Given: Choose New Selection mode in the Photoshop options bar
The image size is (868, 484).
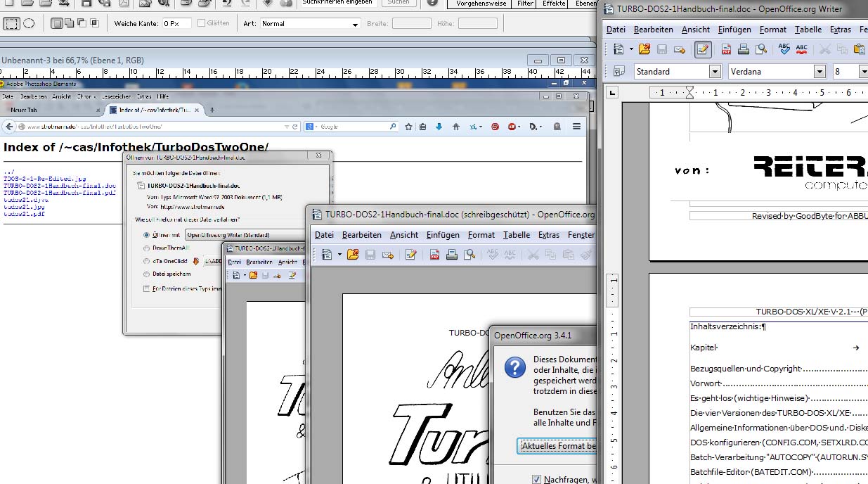Looking at the screenshot, I should pyautogui.click(x=57, y=23).
